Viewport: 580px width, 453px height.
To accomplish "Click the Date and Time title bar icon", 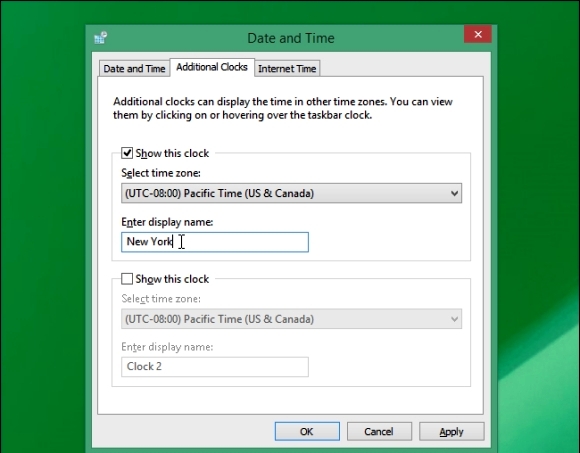I will tap(100, 38).
